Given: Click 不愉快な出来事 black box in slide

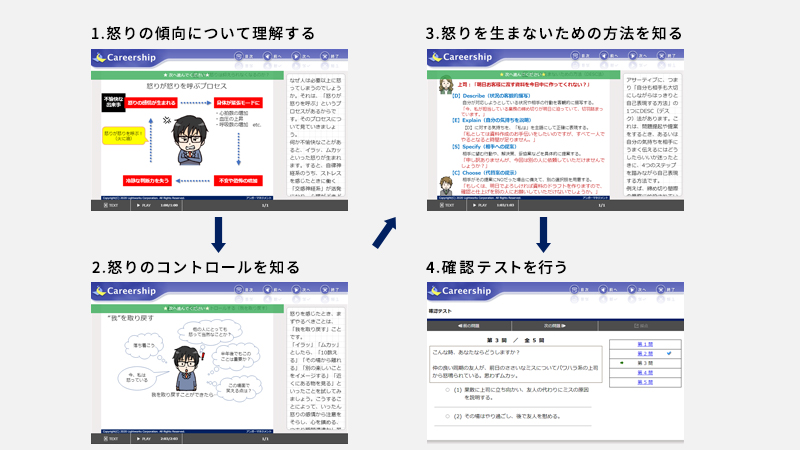Looking at the screenshot, I should pos(113,103).
